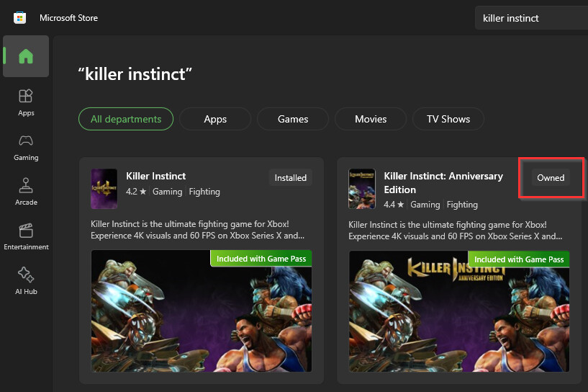This screenshot has height=392, width=588.
Task: Click the Owned button on Anniversary Edition
Action: [551, 178]
